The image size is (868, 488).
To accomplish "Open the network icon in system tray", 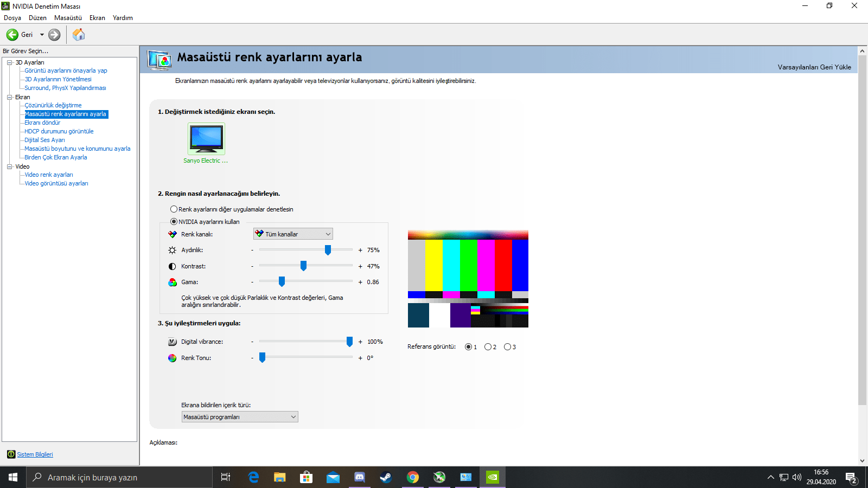I will [x=784, y=477].
